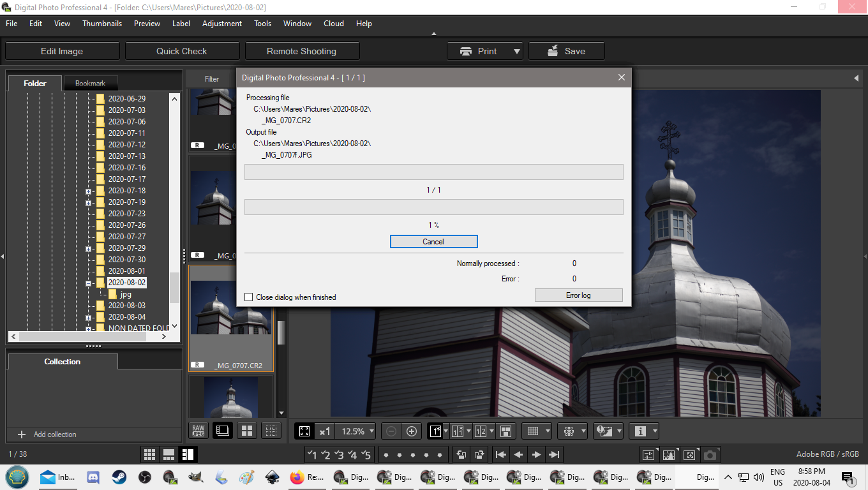Activate the fit-to-window zoom icon
The width and height of the screenshot is (868, 490).
304,431
